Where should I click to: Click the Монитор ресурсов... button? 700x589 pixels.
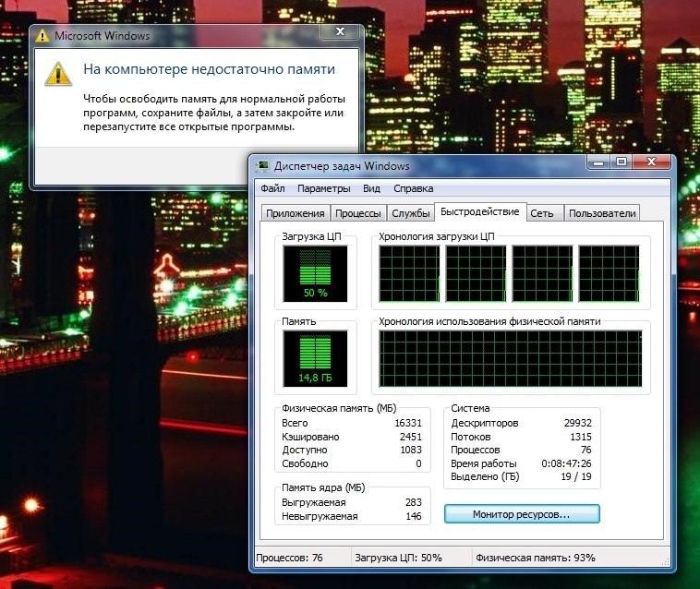[522, 514]
